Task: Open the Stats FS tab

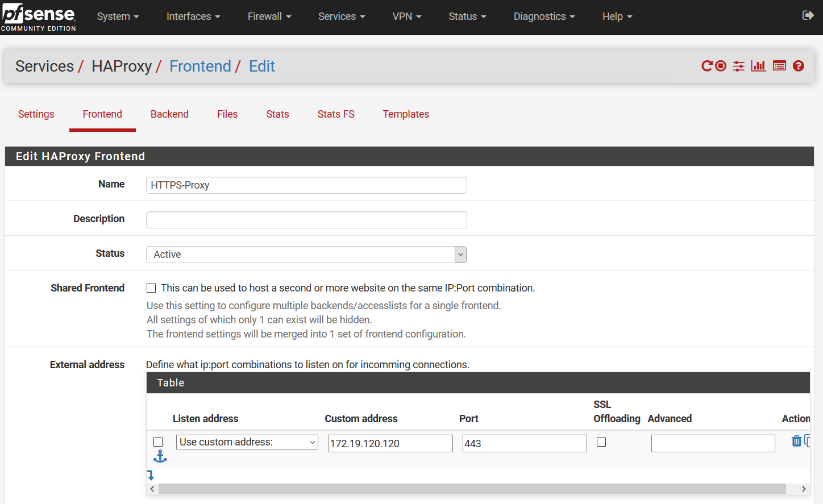Action: [336, 114]
